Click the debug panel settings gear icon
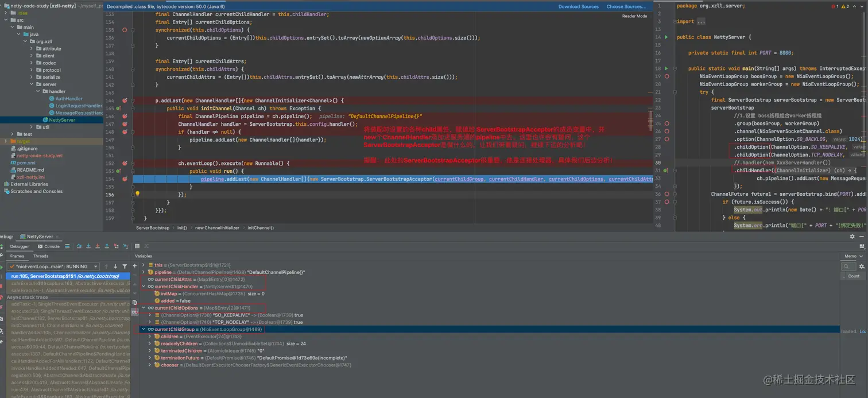This screenshot has height=398, width=868. coord(852,236)
